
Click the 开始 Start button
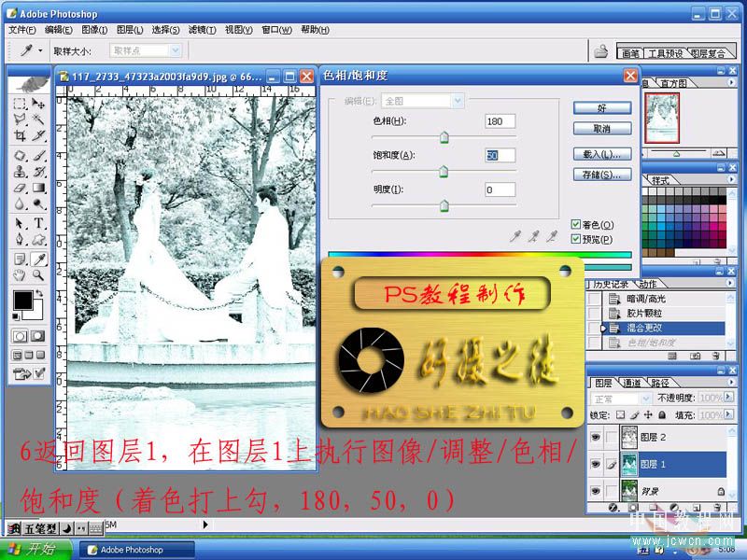pos(35,549)
